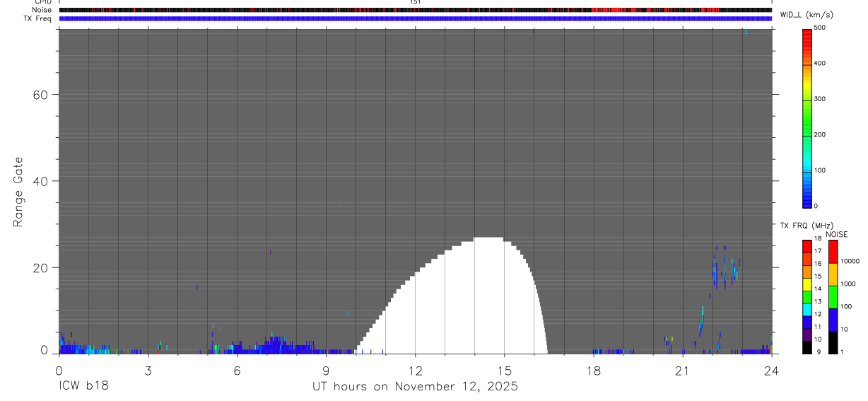Click the green 13–14 MHz swatch
This screenshot has height=401, width=868.
[807, 297]
